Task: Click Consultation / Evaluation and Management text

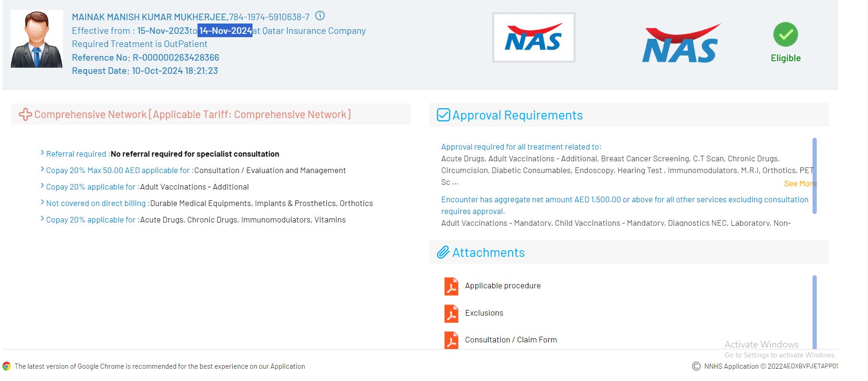Action: pyautogui.click(x=270, y=170)
